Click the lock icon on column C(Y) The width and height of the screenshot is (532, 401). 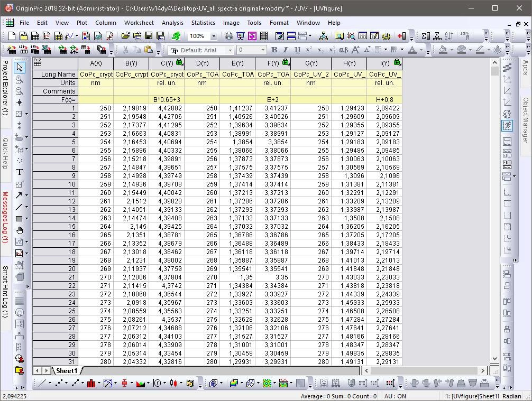(x=179, y=62)
